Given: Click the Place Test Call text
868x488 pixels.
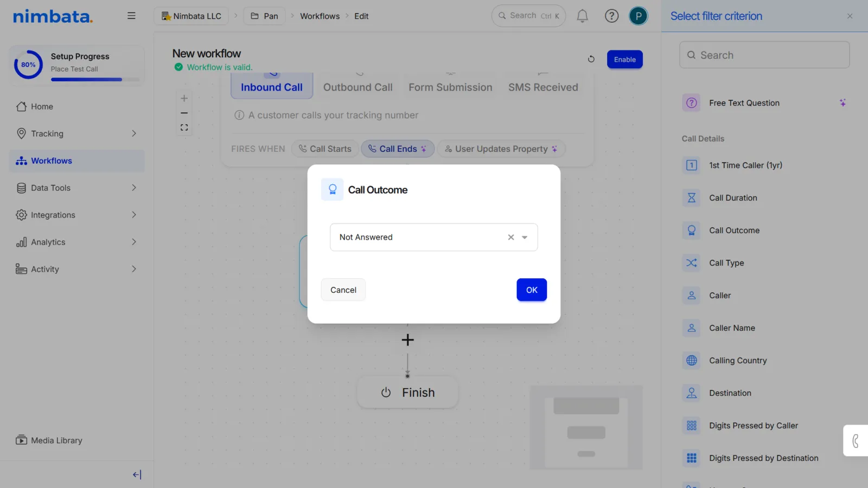Looking at the screenshot, I should (74, 69).
